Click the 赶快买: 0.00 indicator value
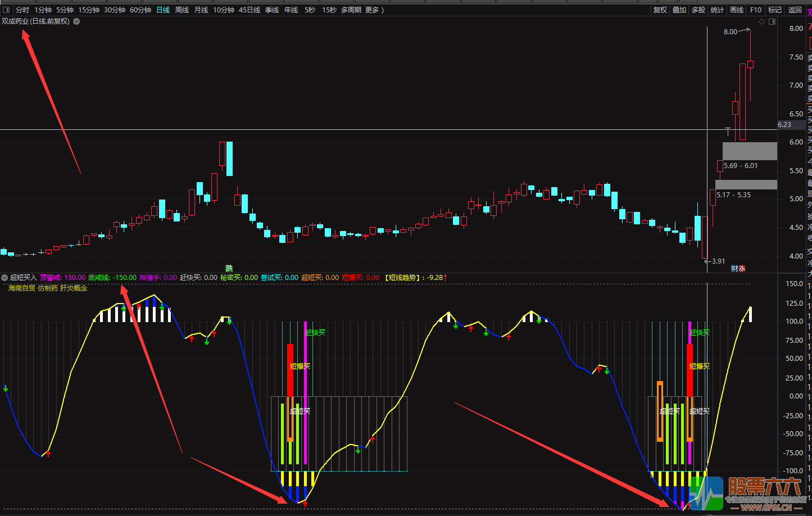 coord(198,278)
